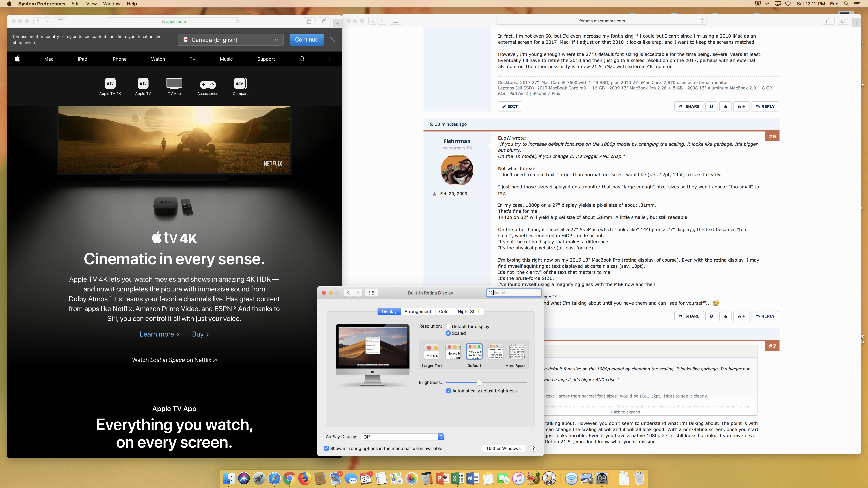This screenshot has width=868, height=488.
Task: Open the Help menu
Action: point(132,4)
